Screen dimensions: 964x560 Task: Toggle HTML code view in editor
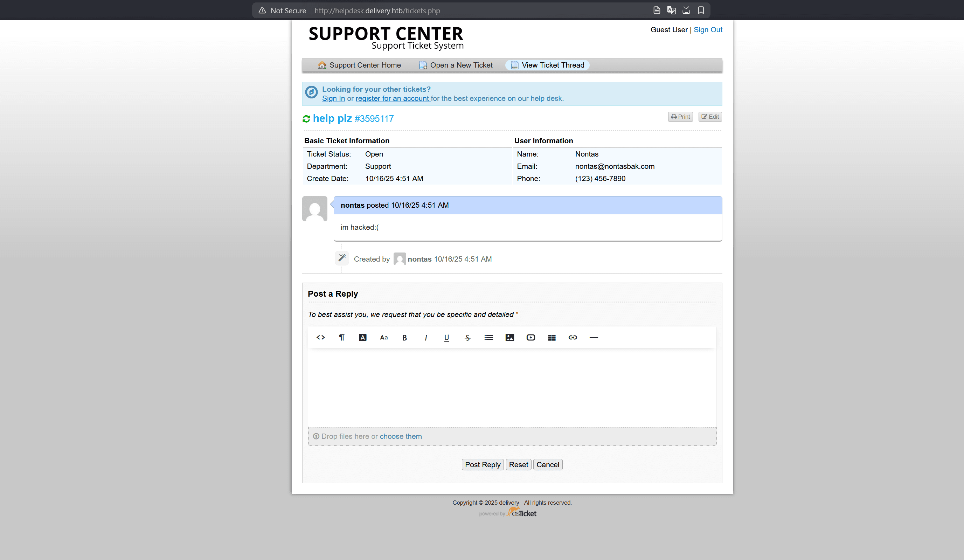[x=320, y=337]
